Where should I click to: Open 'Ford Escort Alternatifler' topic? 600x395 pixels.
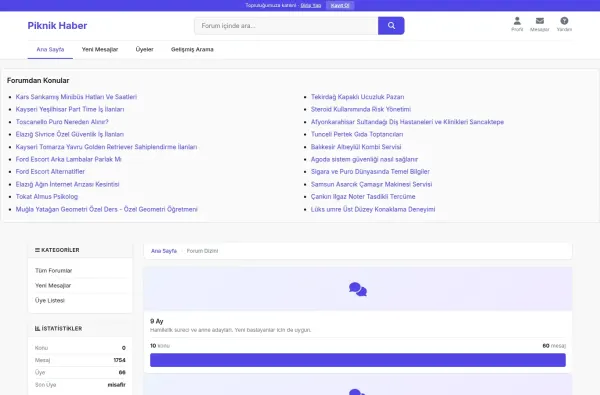50,171
